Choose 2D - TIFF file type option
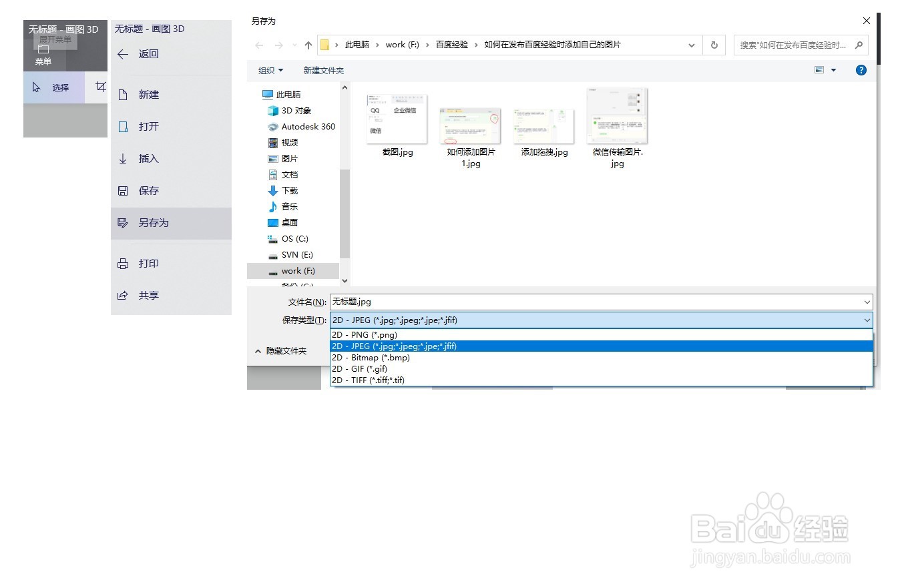Viewport: 900px width, 588px height. click(602, 380)
